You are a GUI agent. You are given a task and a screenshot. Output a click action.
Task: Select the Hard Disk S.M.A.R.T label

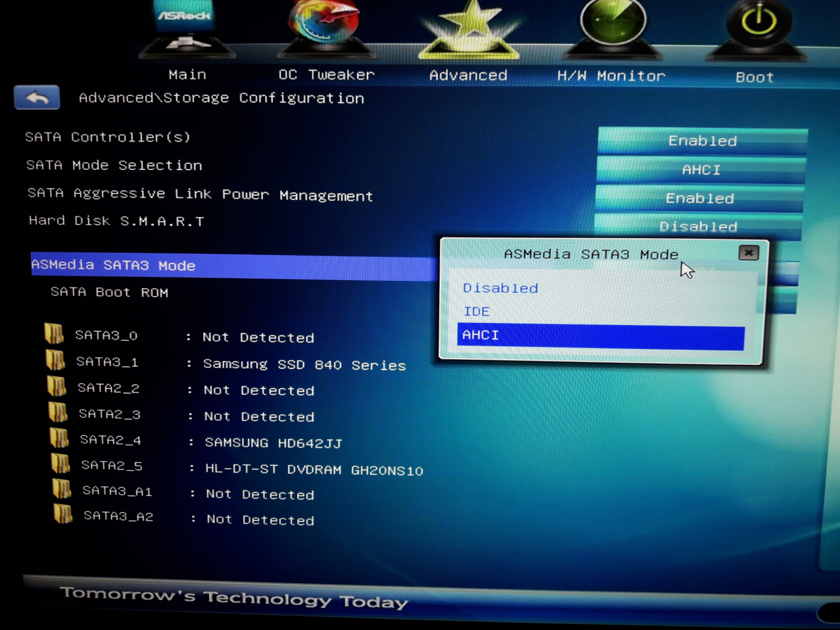(116, 221)
